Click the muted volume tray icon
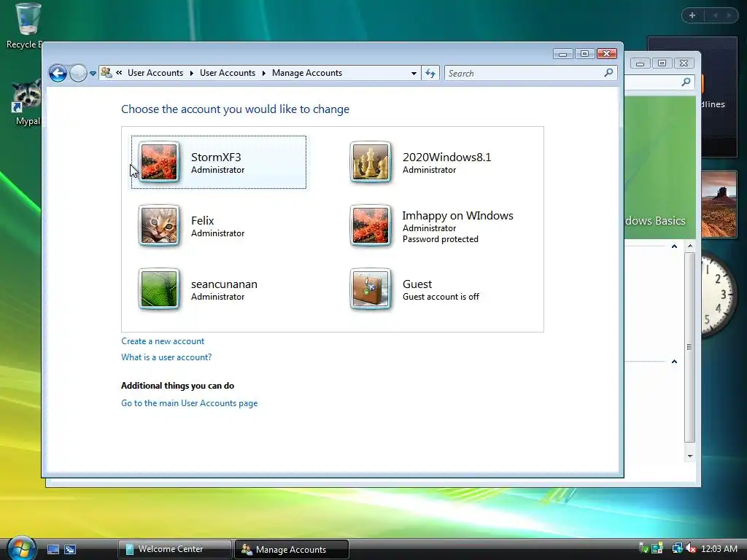Image resolution: width=747 pixels, height=560 pixels. click(691, 548)
